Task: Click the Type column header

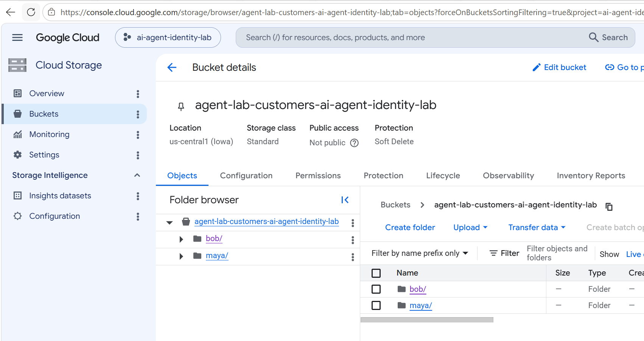Action: pyautogui.click(x=597, y=273)
